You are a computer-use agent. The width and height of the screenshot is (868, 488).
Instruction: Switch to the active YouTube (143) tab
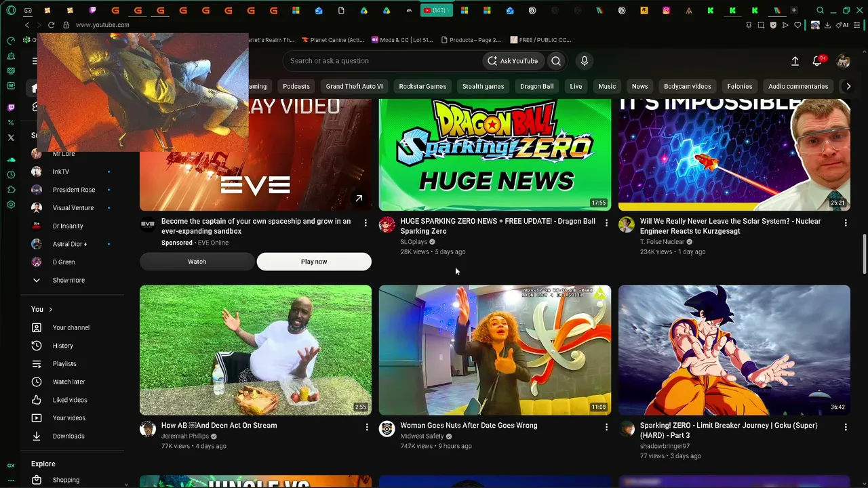tap(436, 10)
